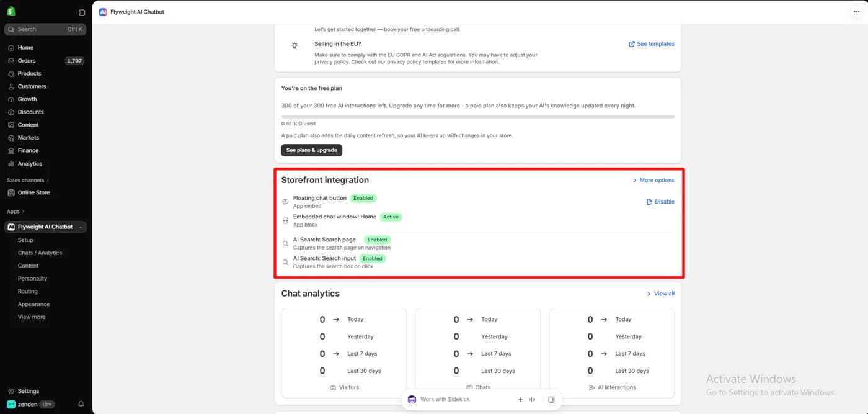Screen dimensions: 868x414
Task: Click the Flyweight AI Chatbot header logo
Action: pos(103,12)
